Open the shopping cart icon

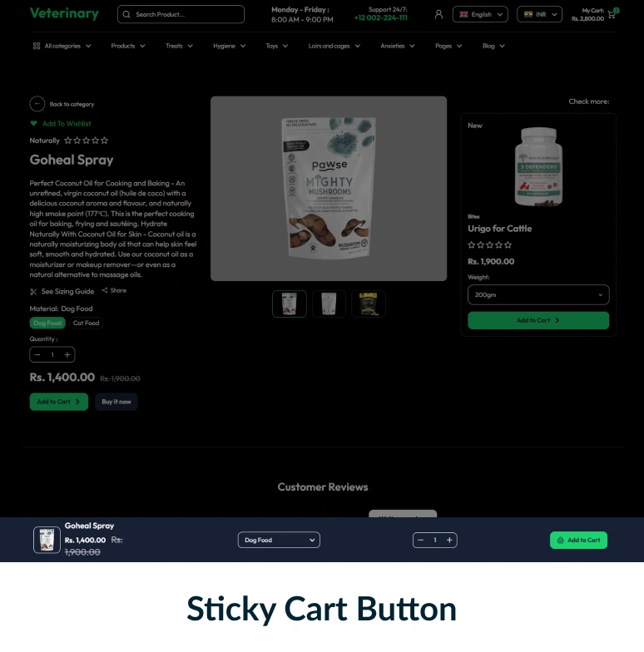612,15
